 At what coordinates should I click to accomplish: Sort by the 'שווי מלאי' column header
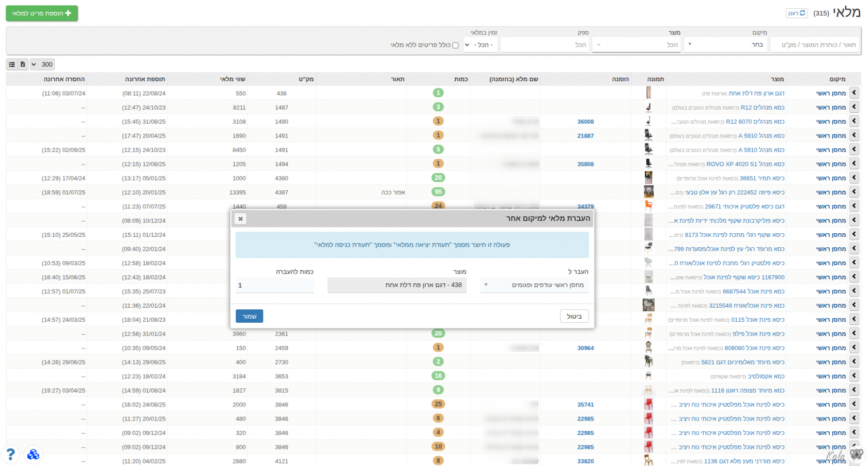[x=233, y=79]
